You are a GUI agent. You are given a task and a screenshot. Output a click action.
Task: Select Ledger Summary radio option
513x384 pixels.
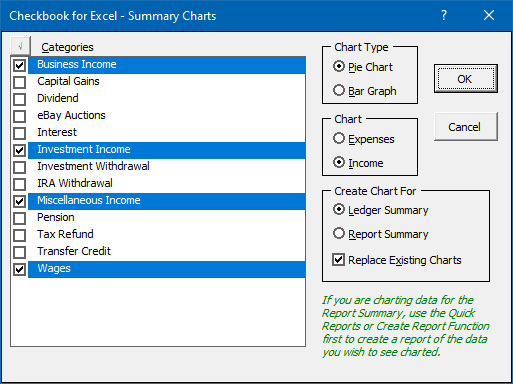pyautogui.click(x=339, y=209)
